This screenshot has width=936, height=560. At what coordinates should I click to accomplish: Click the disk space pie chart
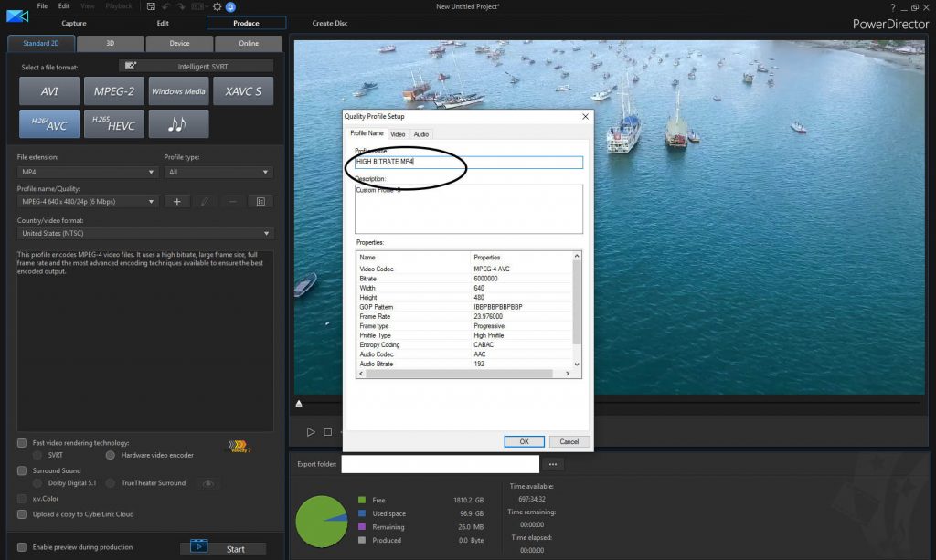(322, 522)
